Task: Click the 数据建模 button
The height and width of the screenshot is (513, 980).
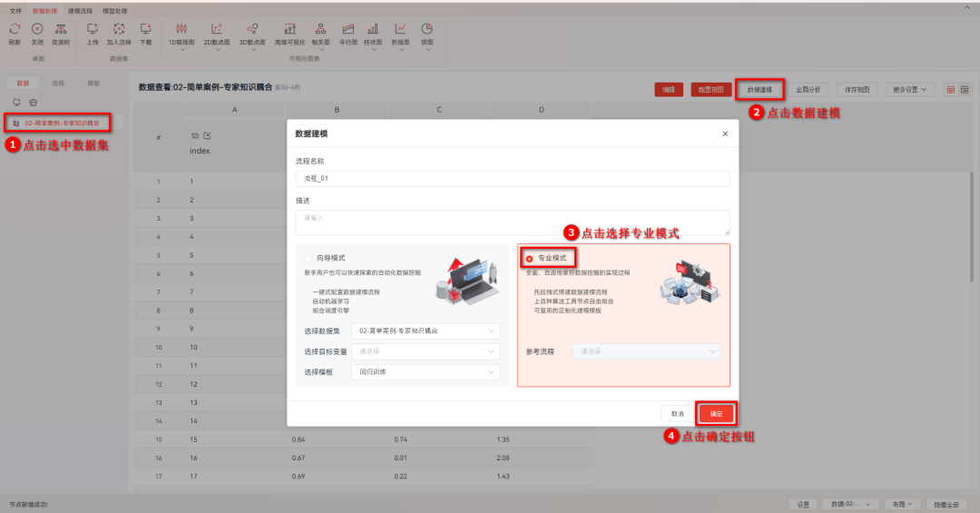Action: tap(759, 90)
